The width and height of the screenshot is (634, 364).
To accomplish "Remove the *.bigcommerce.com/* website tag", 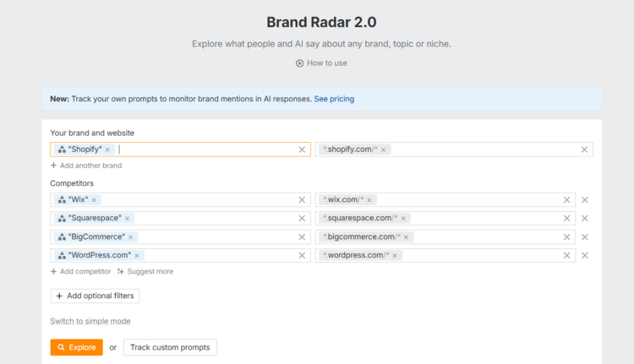I will pyautogui.click(x=406, y=237).
